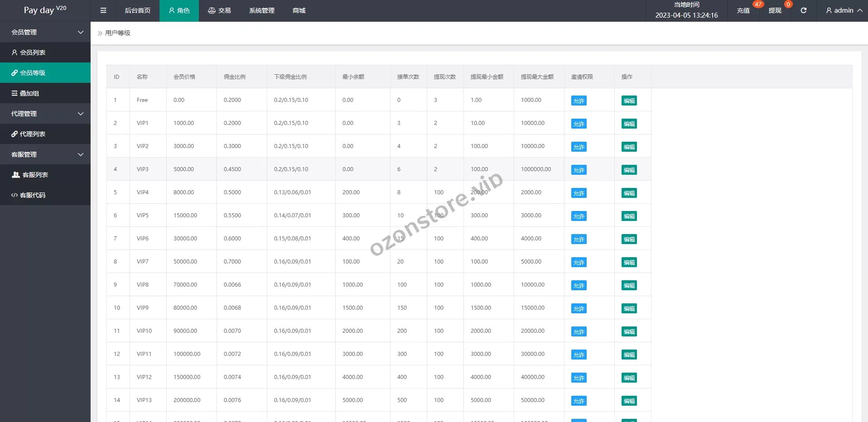Switch to the 交易 top tab
The image size is (868, 422).
(219, 10)
